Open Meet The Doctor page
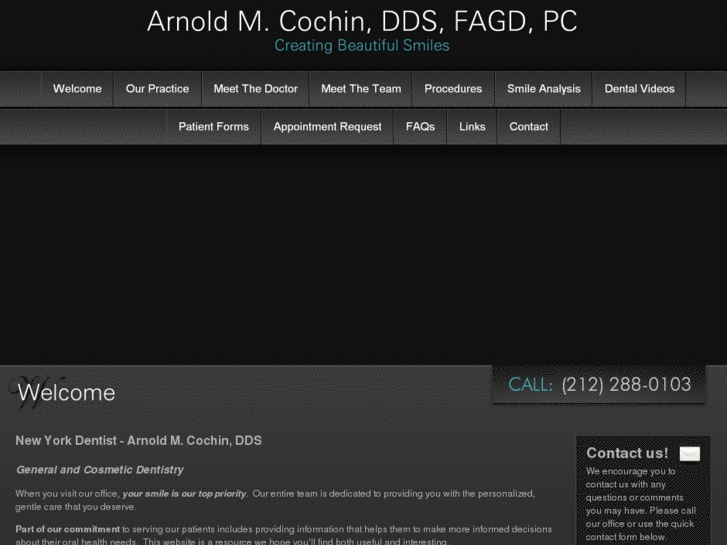727x545 pixels. coord(255,89)
